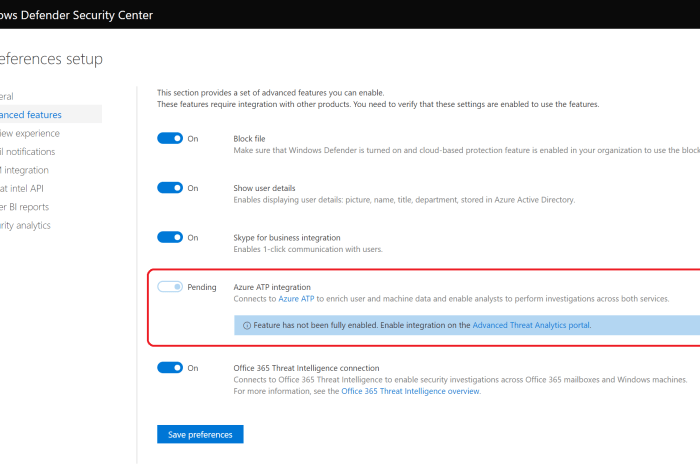Click the Save preferences button
700x476 pixels.
tap(200, 434)
